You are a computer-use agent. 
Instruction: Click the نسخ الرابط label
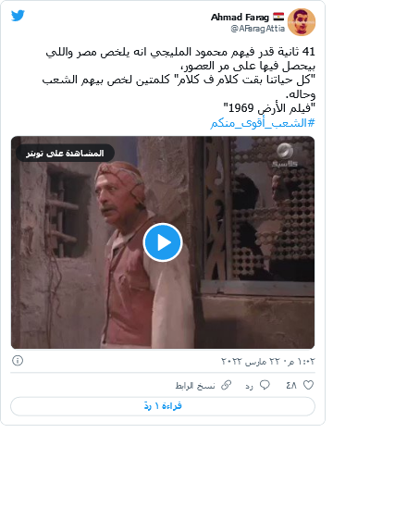point(195,386)
